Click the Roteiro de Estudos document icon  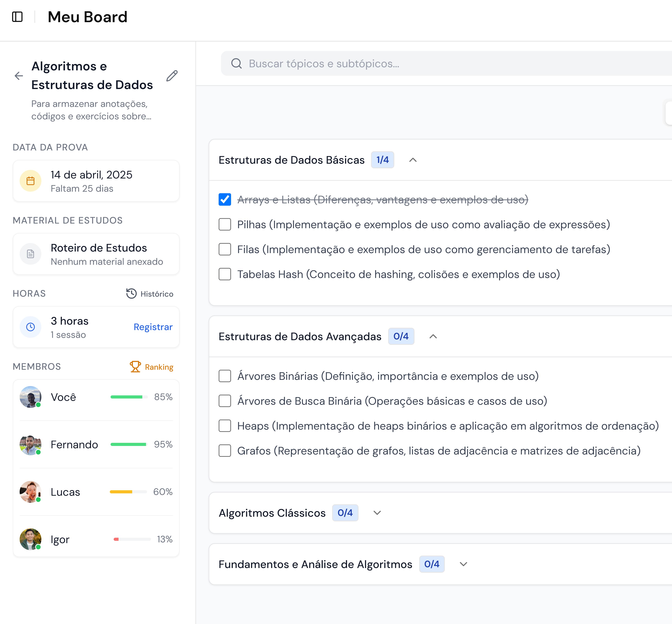click(x=30, y=253)
